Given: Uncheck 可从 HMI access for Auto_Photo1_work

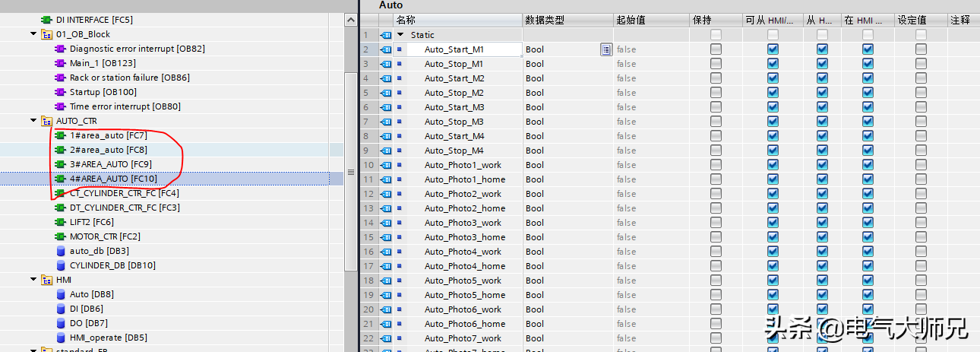Looking at the screenshot, I should (773, 165).
